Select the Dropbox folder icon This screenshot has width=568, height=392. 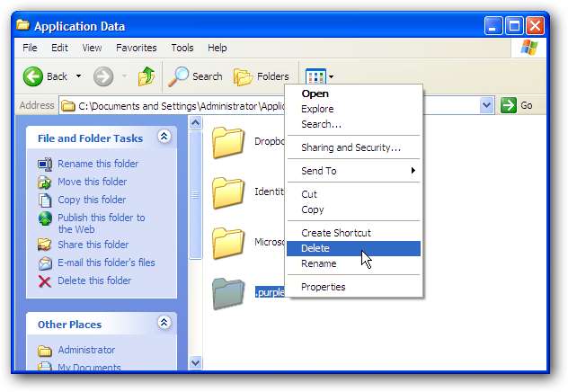point(228,143)
